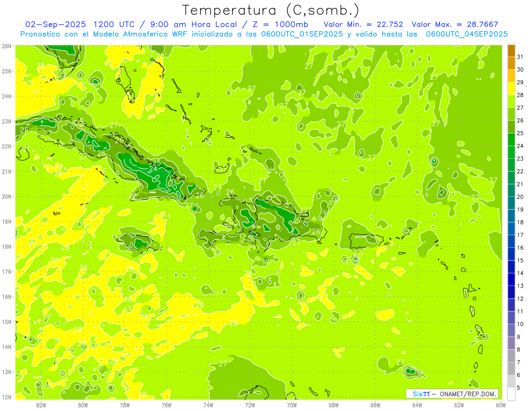Click the orange color bar segment between 30 and 31
Image resolution: width=532 pixels, height=411 pixels.
[511, 63]
